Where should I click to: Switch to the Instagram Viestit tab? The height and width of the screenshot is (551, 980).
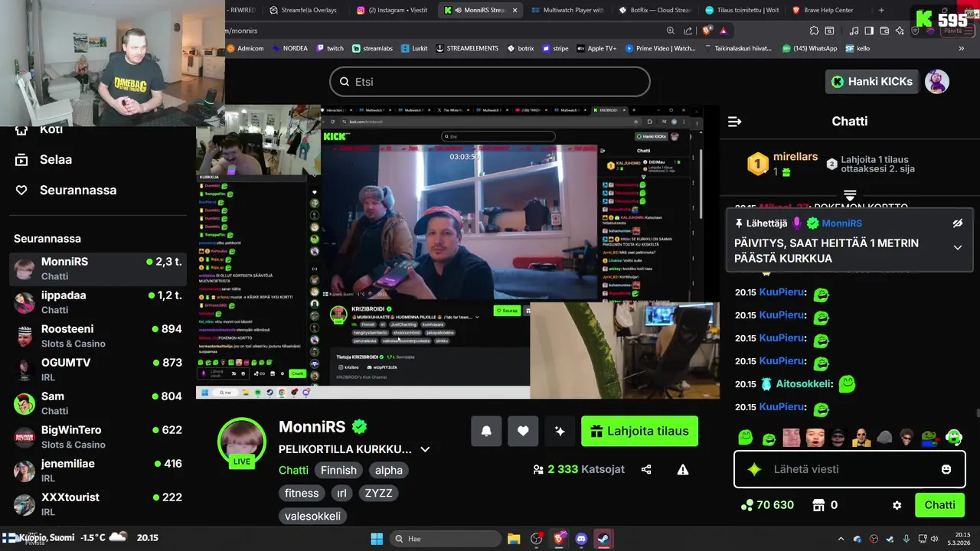tap(392, 10)
